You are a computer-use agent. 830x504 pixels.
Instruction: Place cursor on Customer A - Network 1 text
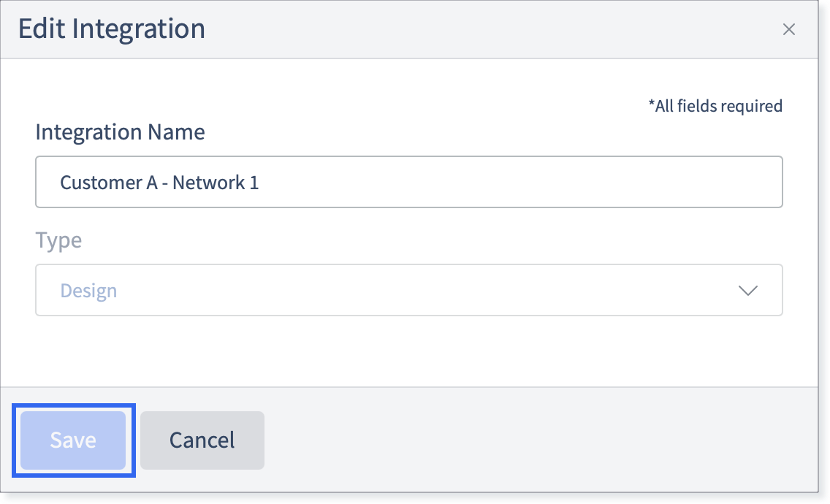(x=159, y=183)
